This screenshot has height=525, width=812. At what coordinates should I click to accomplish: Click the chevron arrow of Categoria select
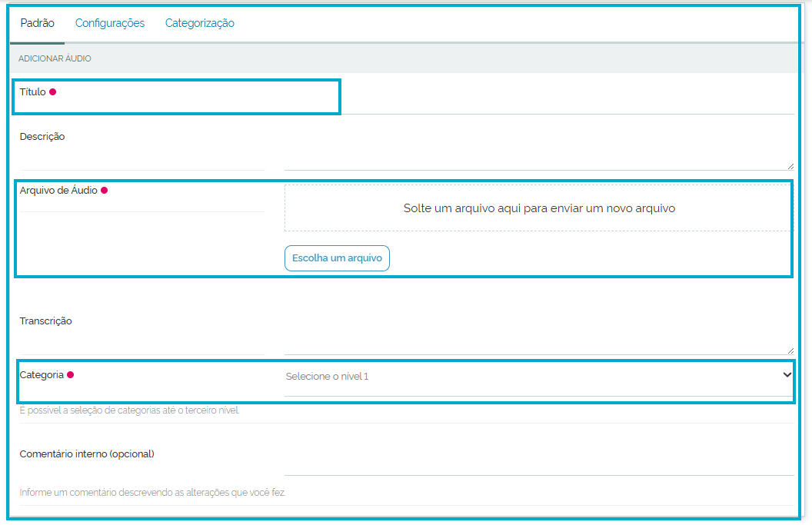click(787, 374)
